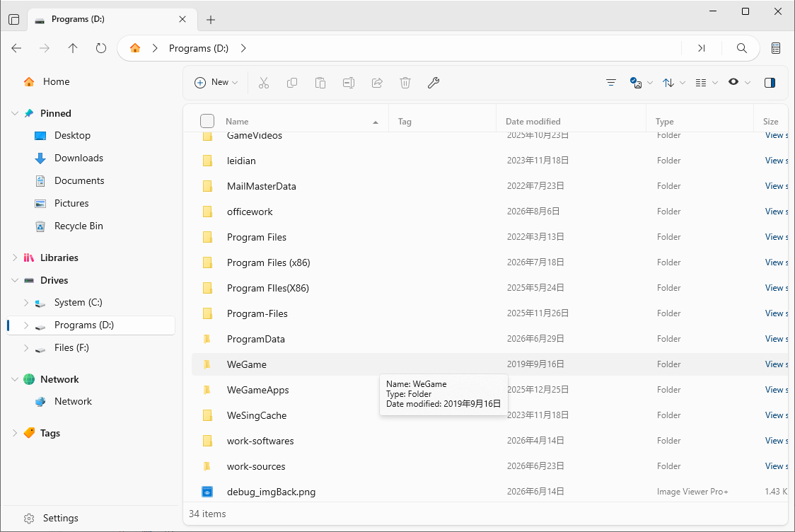Open the layout view icon menu

(x=707, y=83)
